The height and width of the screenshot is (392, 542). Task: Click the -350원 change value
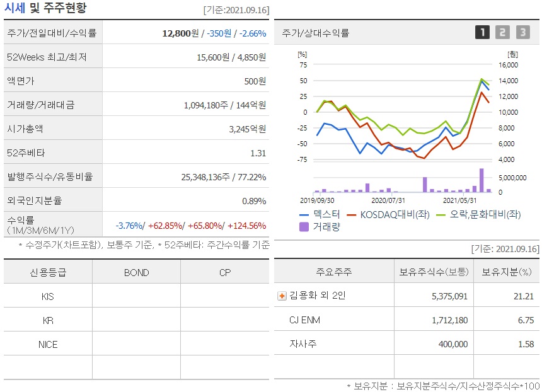219,33
